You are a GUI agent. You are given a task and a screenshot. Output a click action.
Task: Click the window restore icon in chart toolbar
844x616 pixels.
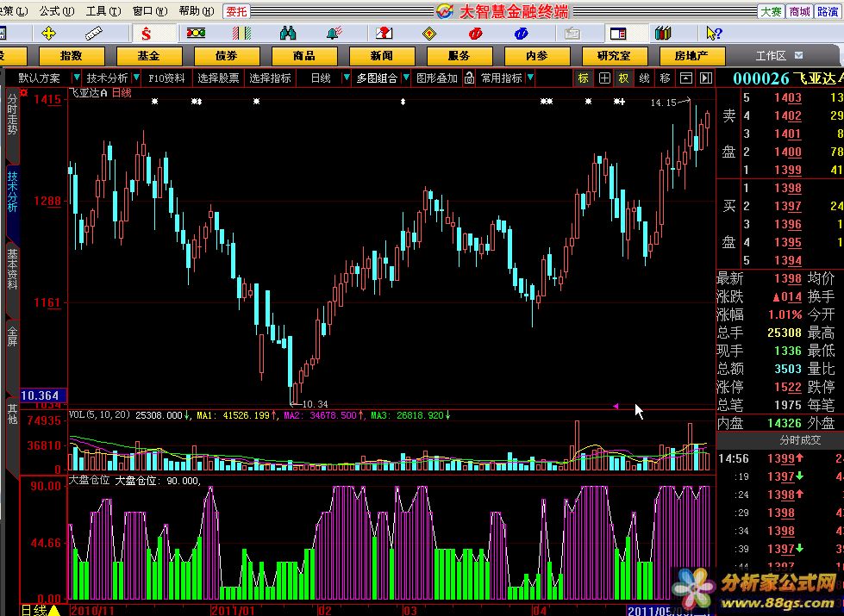(x=685, y=78)
